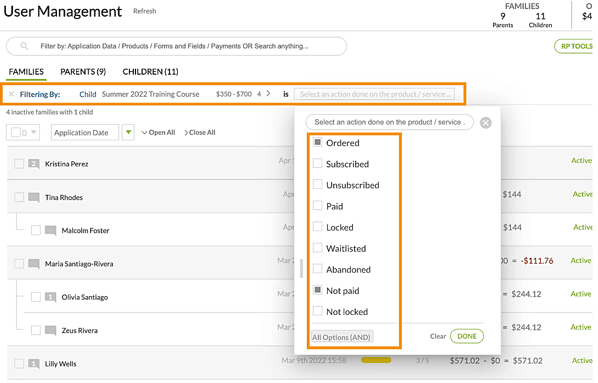Viewport: 598px width, 383px height.
Task: Select Zeus Rivera row checkbox
Action: (x=36, y=330)
